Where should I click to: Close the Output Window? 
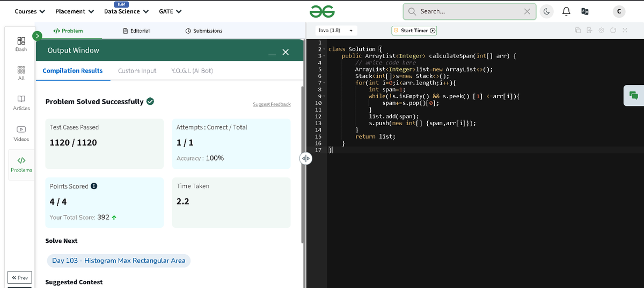(286, 52)
